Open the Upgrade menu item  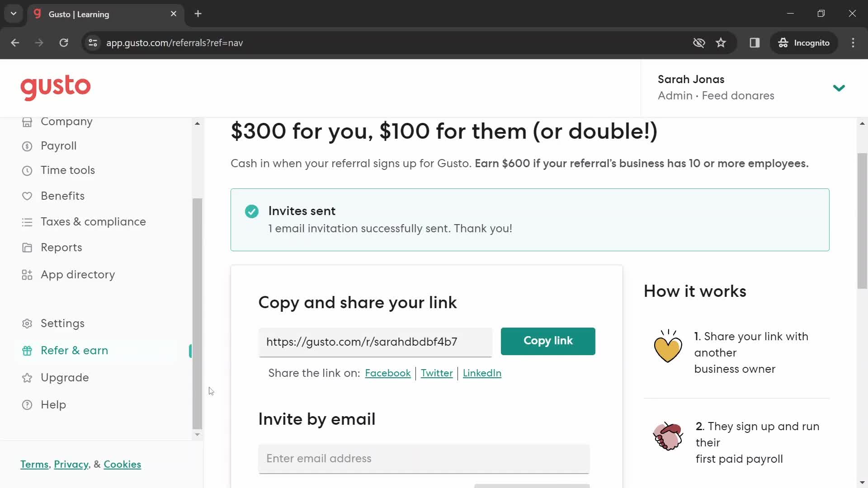click(64, 377)
